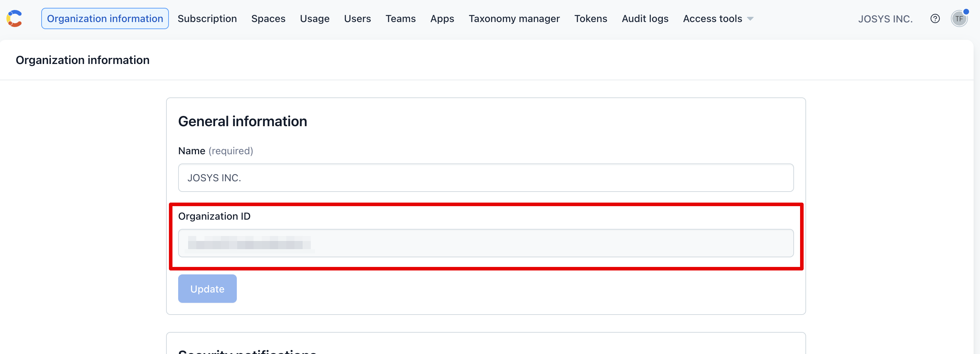
Task: Open the Subscription tab
Action: [207, 18]
